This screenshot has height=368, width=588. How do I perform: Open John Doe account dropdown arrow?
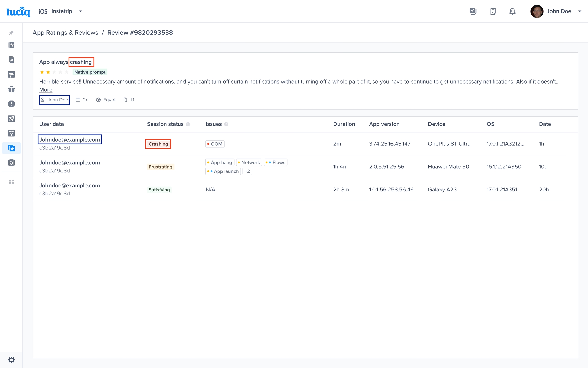tap(580, 11)
